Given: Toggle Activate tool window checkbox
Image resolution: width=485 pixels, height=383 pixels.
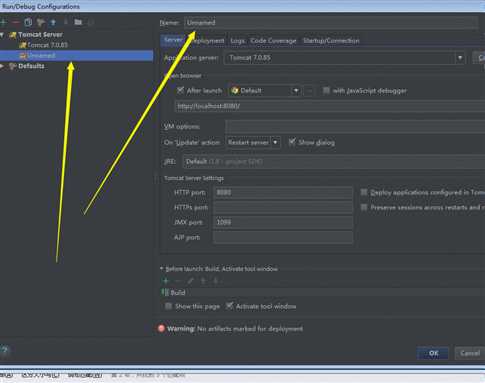Looking at the screenshot, I should tap(229, 306).
